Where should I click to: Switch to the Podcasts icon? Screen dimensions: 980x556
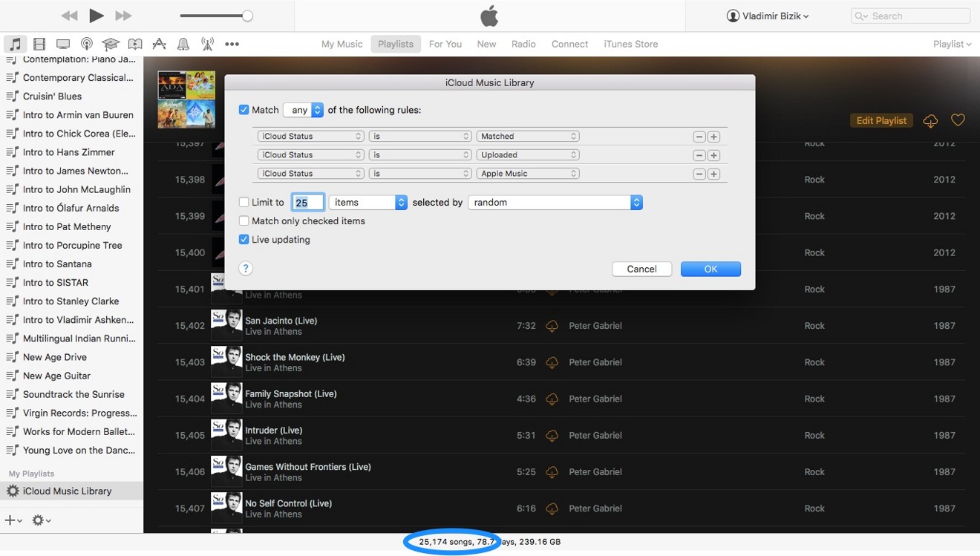(x=87, y=45)
